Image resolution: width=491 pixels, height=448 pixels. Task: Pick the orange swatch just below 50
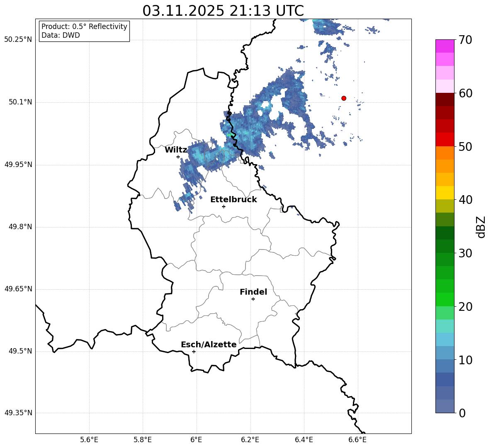(445, 153)
